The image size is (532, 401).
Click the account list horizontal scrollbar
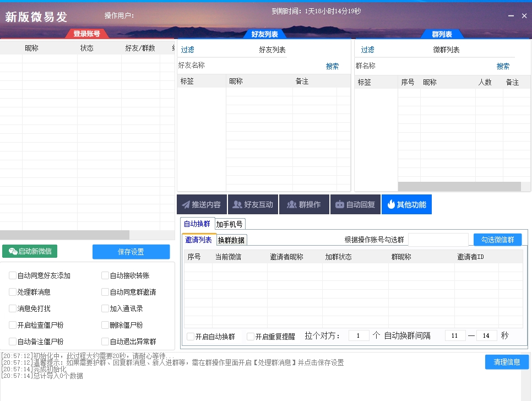[x=64, y=235]
